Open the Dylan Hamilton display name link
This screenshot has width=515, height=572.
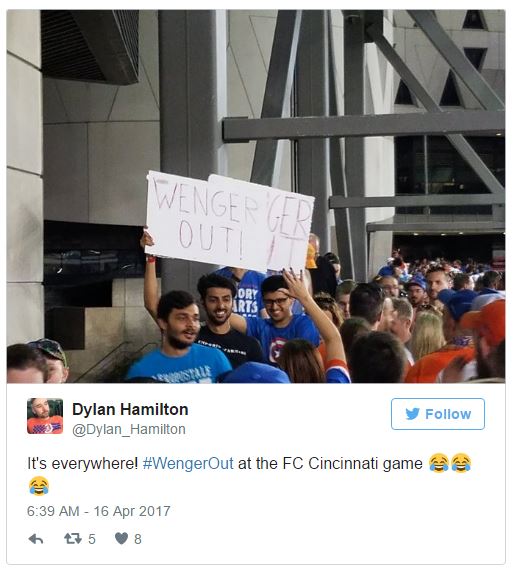[130, 409]
